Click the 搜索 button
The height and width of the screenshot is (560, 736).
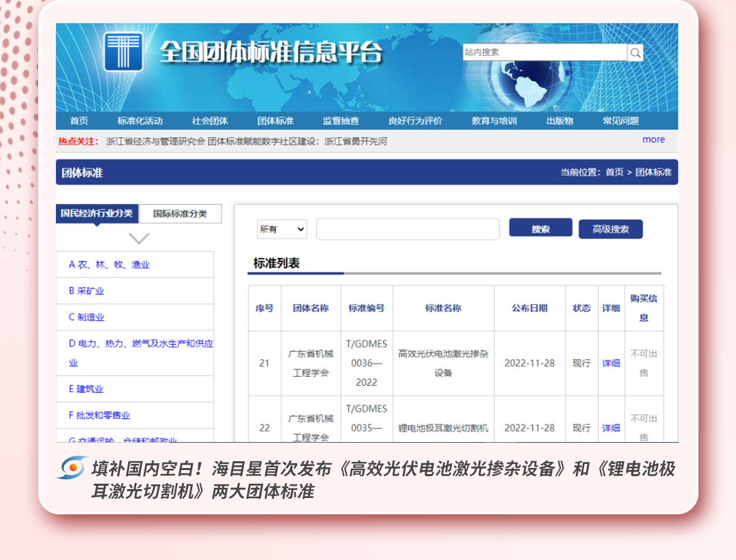click(x=540, y=228)
